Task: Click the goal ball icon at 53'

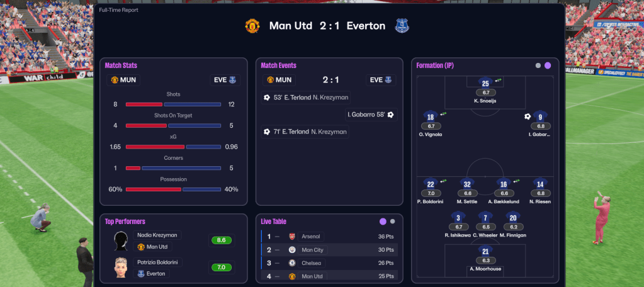Action: [267, 98]
